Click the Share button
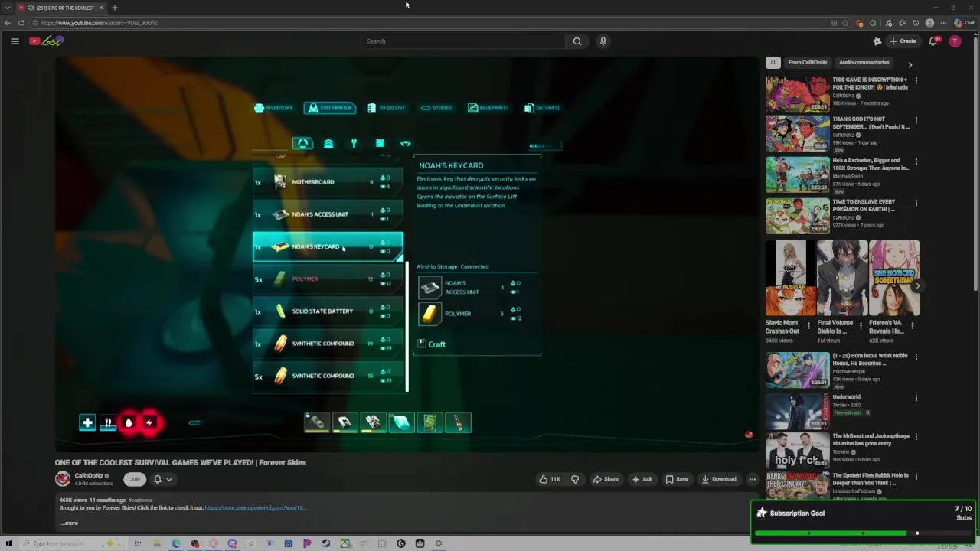Viewport: 980px width, 551px height. click(605, 479)
